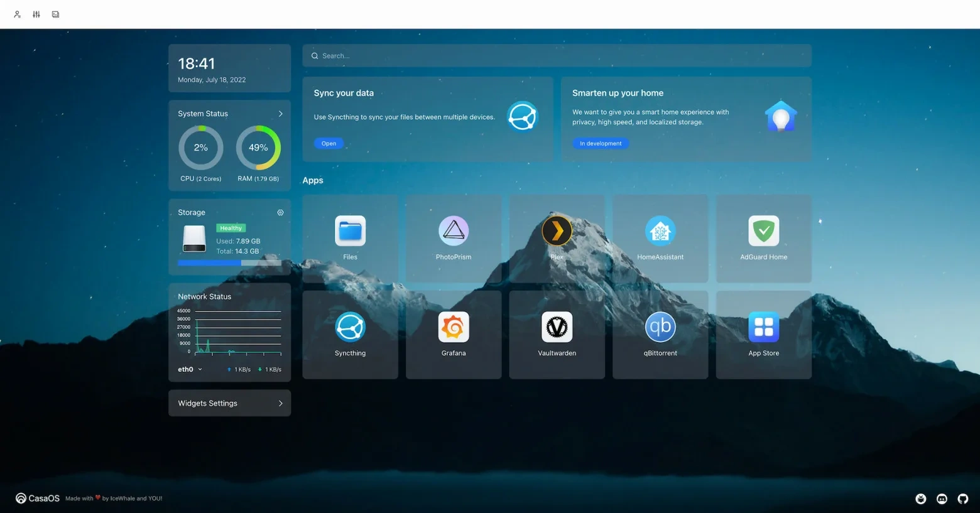Launch the Grafana app

453,328
